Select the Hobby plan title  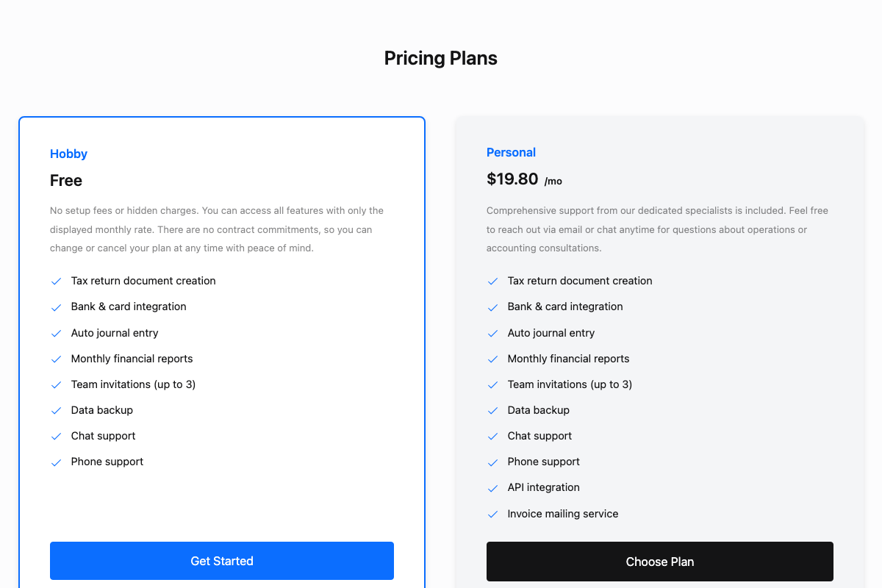coord(68,154)
